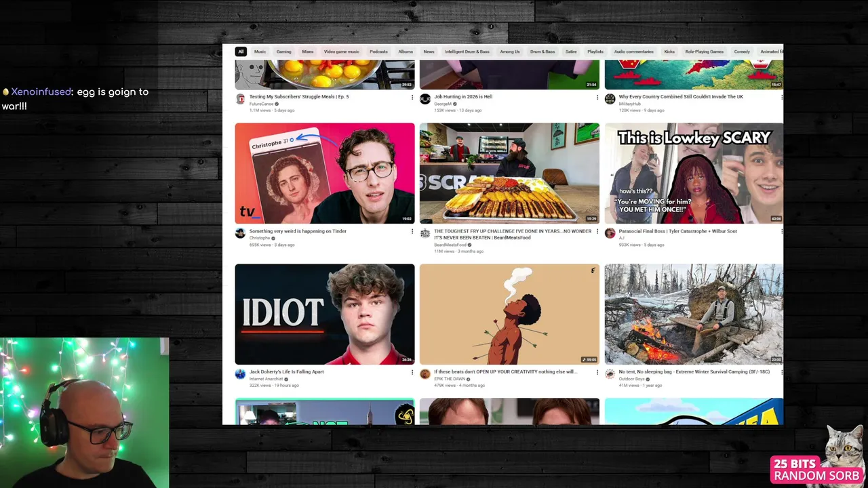868x488 pixels.
Task: Select the Satire filter chip
Action: click(571, 52)
